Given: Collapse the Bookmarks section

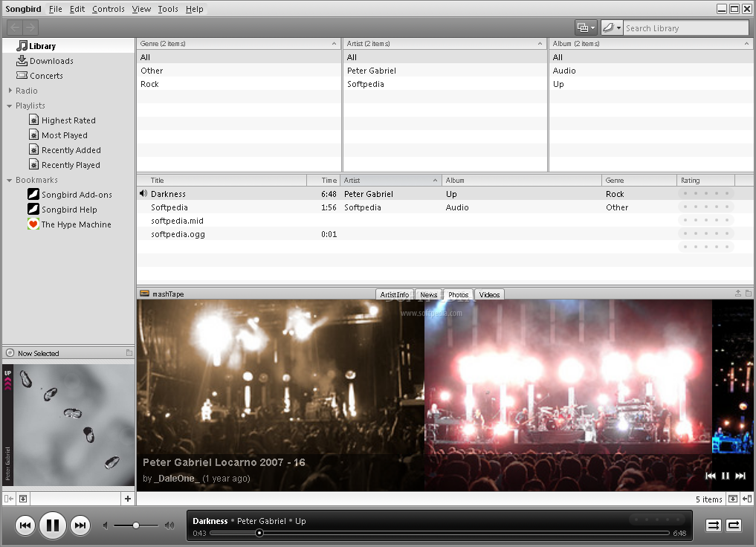Looking at the screenshot, I should pyautogui.click(x=10, y=181).
